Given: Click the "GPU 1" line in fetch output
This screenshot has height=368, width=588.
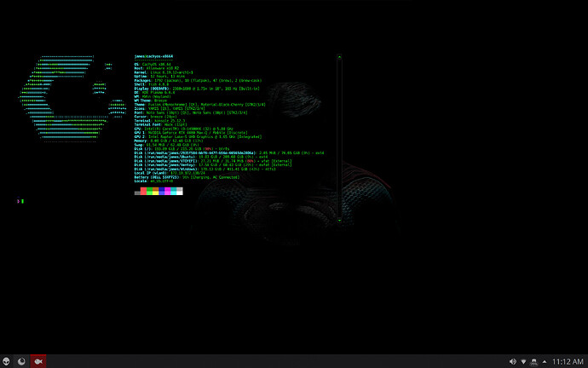Looking at the screenshot, I should pos(191,133).
